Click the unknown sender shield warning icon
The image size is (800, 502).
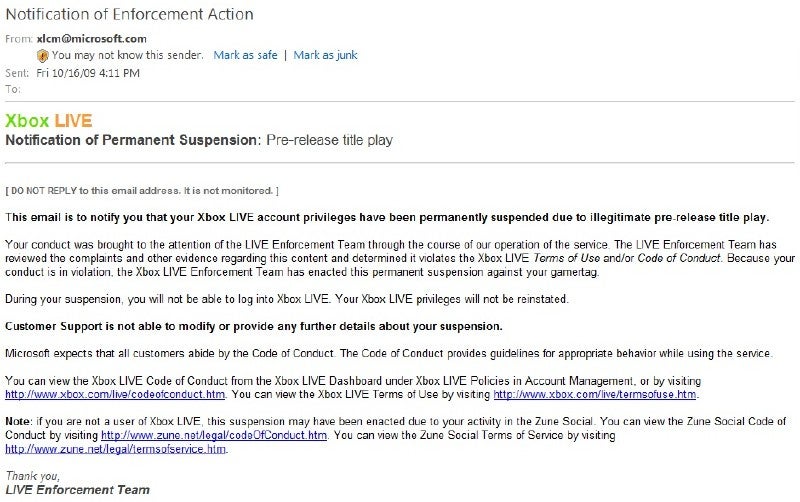43,56
